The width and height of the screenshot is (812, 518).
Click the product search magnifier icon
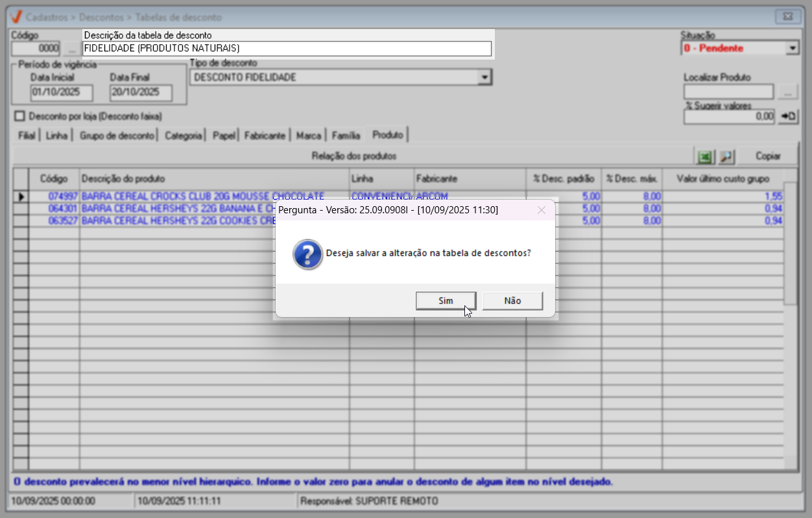pyautogui.click(x=726, y=156)
